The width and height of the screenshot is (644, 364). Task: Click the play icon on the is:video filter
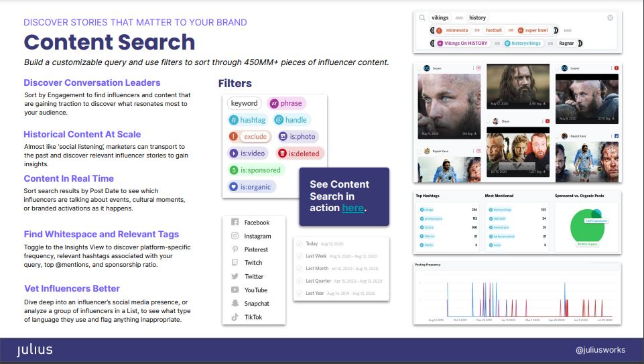[x=234, y=154]
